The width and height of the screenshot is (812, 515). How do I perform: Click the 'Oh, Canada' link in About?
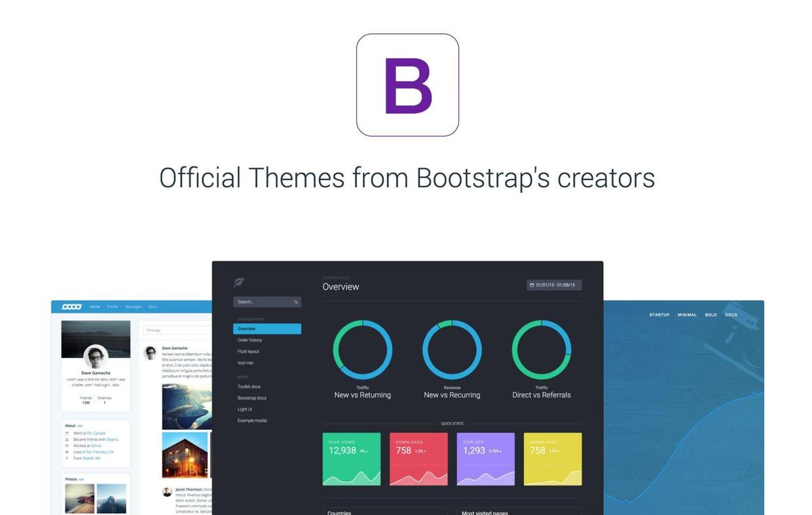coord(96,433)
